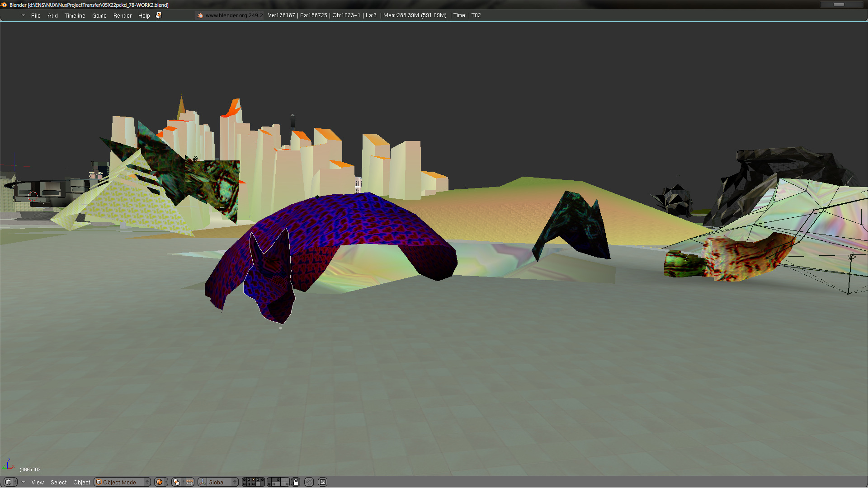The image size is (868, 488).
Task: Open the File menu
Action: [36, 15]
